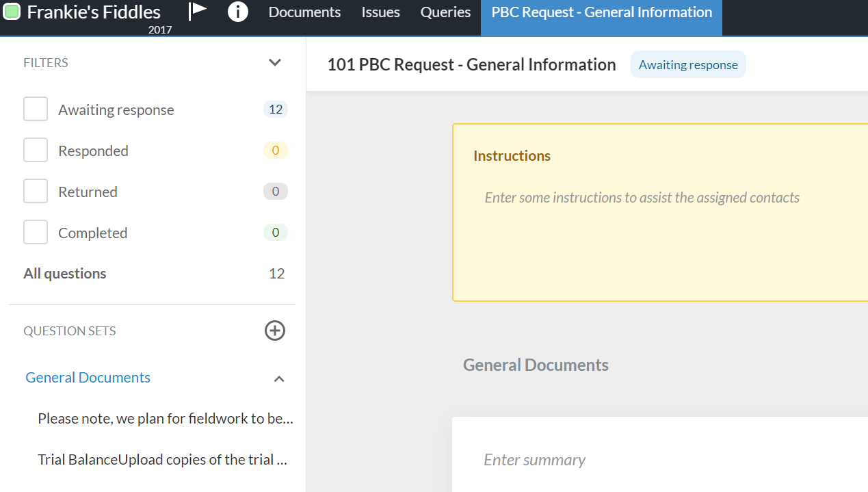
Task: Click the Instructions text entry area
Action: point(642,198)
